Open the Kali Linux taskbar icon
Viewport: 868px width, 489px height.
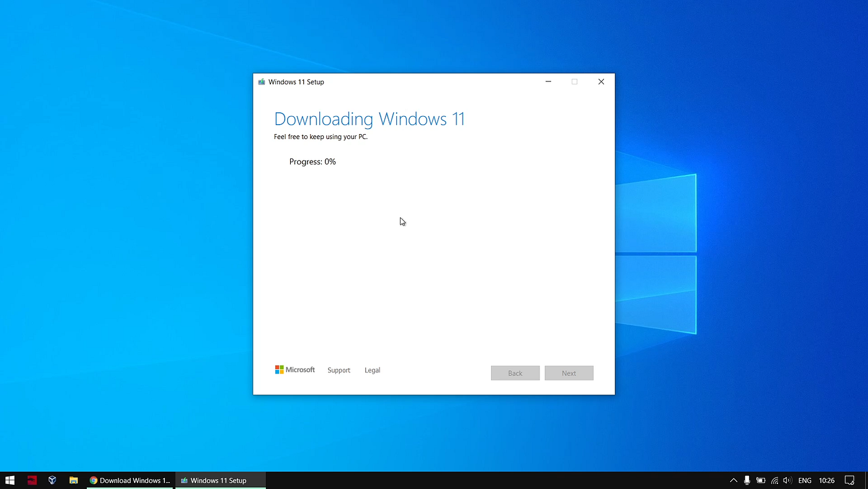click(x=32, y=480)
